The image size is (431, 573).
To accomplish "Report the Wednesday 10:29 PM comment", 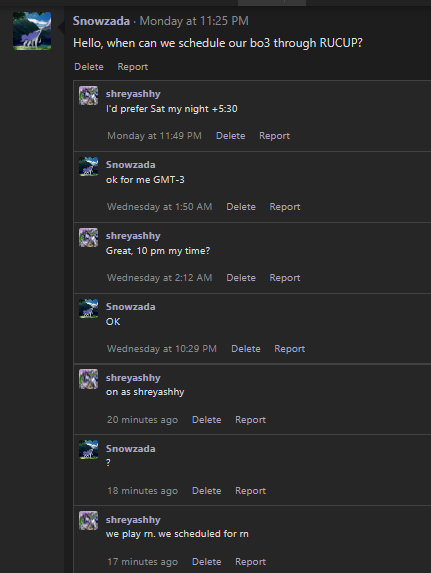I will point(290,349).
